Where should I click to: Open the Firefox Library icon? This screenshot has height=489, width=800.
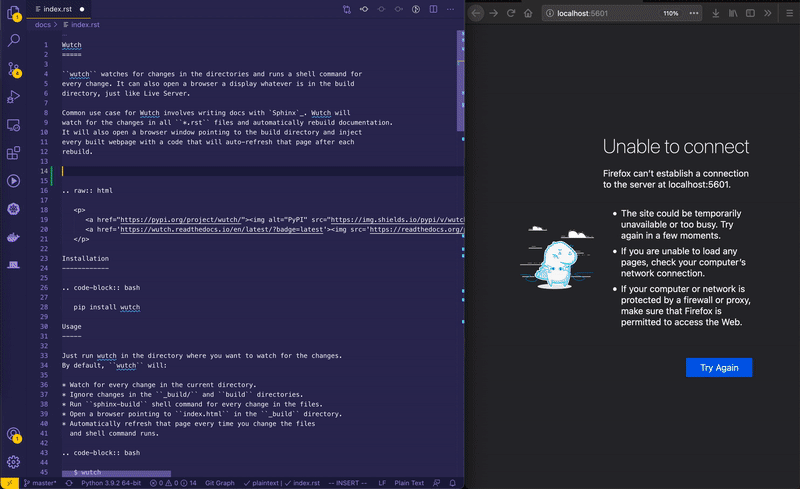(x=733, y=13)
